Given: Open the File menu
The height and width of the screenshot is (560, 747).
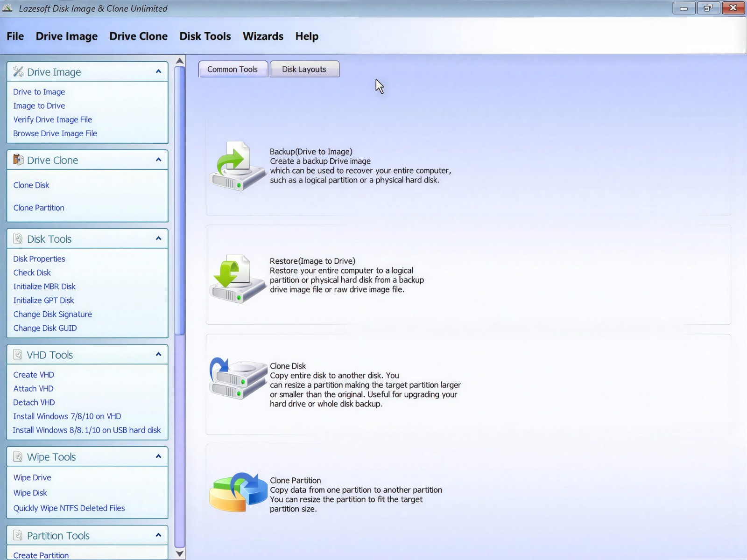Looking at the screenshot, I should [x=15, y=36].
